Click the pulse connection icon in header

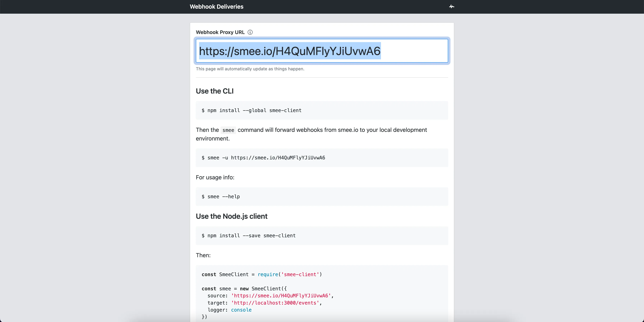452,7
